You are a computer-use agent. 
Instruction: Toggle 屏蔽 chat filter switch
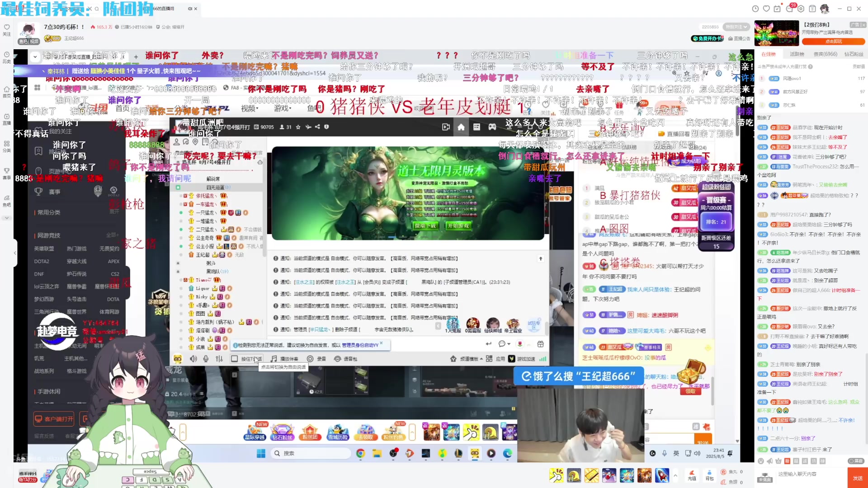(856, 461)
